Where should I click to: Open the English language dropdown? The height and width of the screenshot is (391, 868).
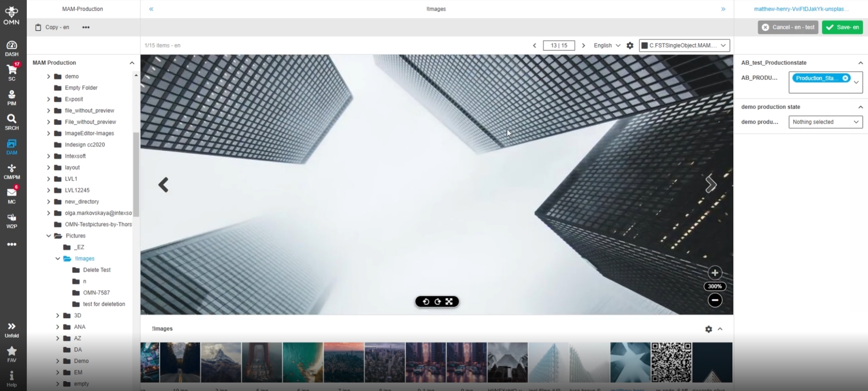pyautogui.click(x=607, y=46)
